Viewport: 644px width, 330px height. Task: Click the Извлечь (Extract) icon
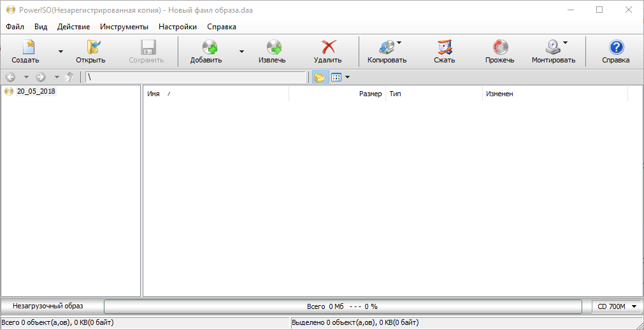[x=273, y=47]
